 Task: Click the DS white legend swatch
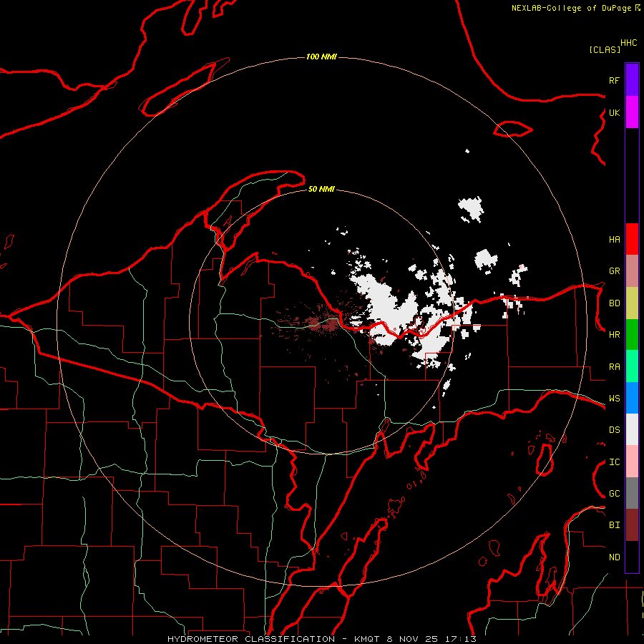(632, 429)
